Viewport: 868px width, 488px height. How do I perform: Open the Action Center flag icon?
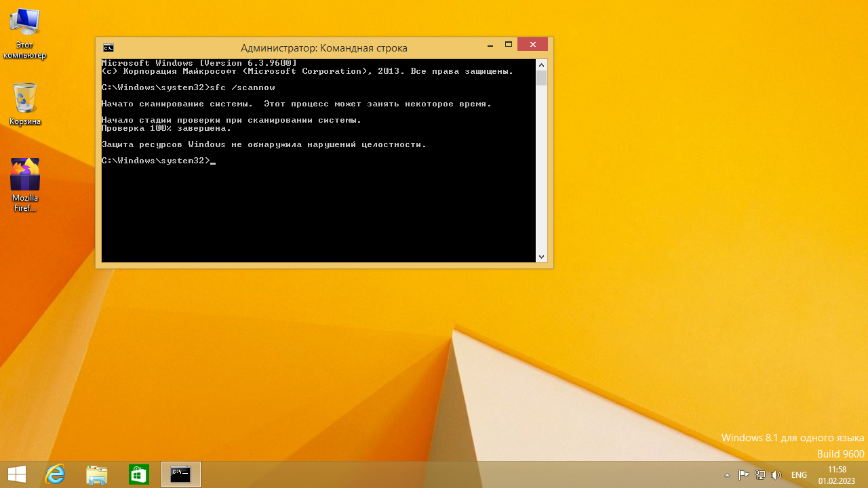click(743, 475)
